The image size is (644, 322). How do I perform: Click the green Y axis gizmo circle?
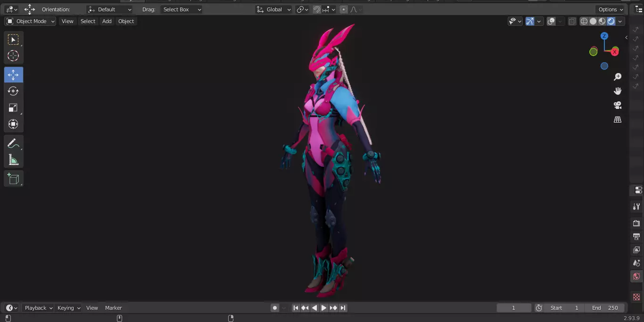[x=594, y=52]
